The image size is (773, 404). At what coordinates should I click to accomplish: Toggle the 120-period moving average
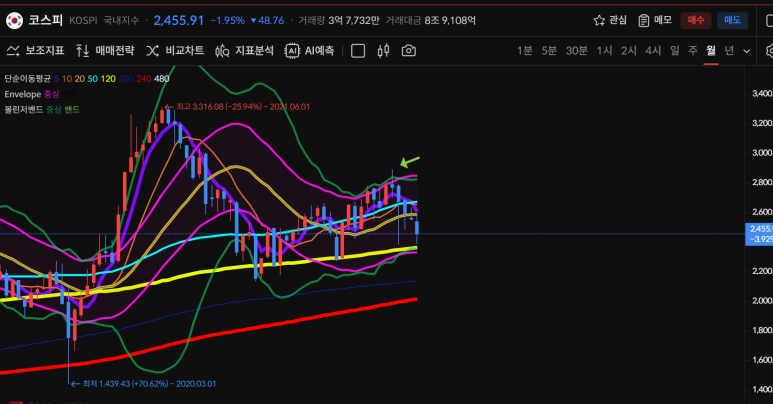[x=108, y=78]
